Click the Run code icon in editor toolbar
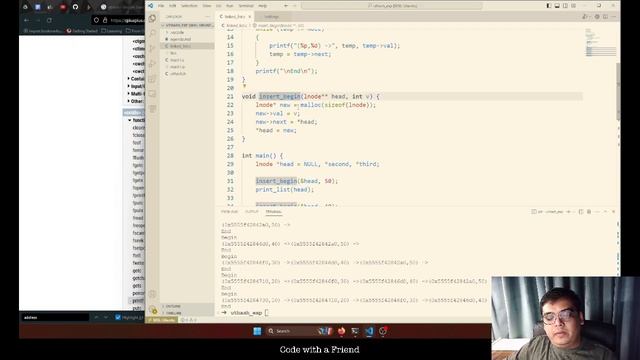The height and width of the screenshot is (360, 640). (585, 17)
